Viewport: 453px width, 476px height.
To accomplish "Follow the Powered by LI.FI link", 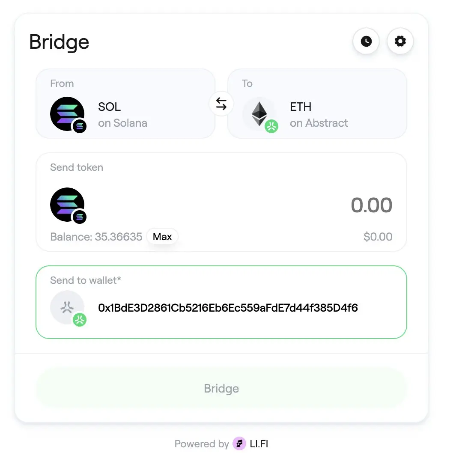I will [x=221, y=444].
